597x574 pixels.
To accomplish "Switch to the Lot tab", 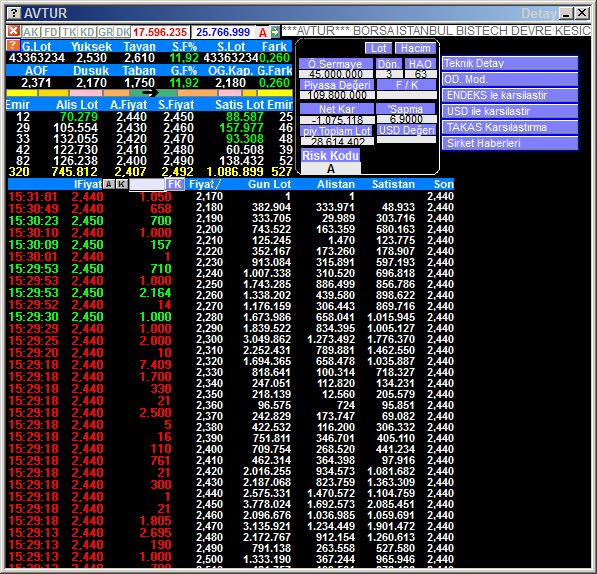I will coord(378,48).
